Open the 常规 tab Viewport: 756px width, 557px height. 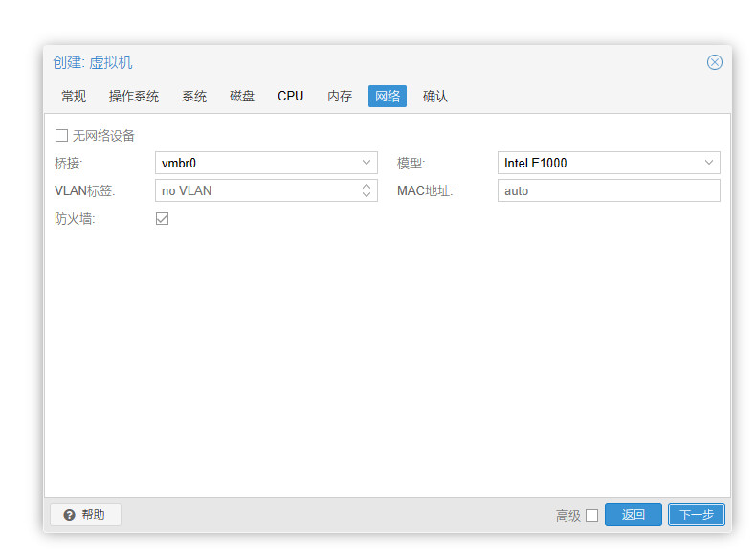tap(74, 97)
